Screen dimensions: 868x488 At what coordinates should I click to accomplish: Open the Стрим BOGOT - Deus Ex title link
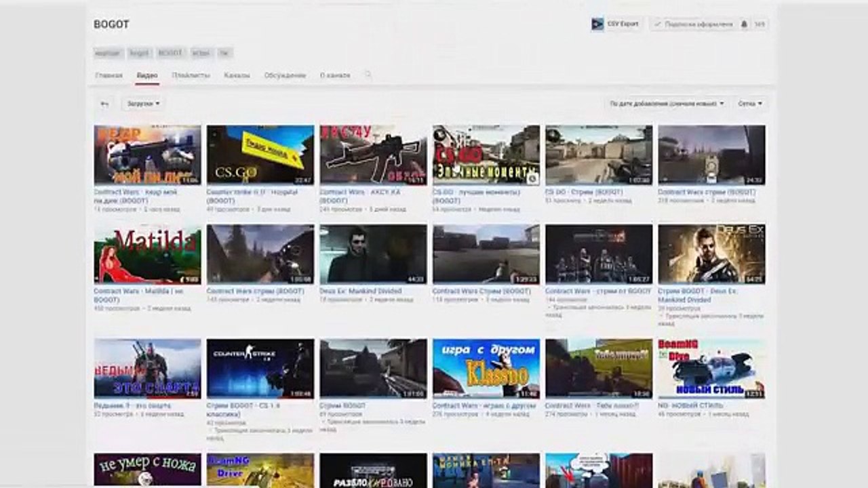point(698,295)
